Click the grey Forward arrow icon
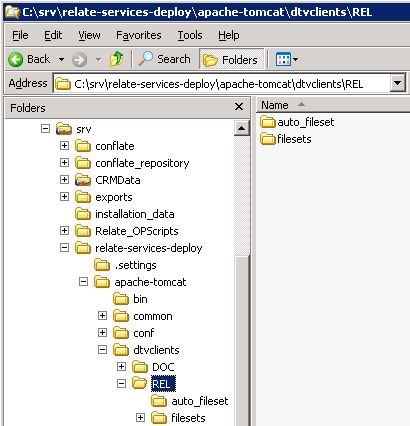The width and height of the screenshot is (410, 426). click(x=79, y=60)
